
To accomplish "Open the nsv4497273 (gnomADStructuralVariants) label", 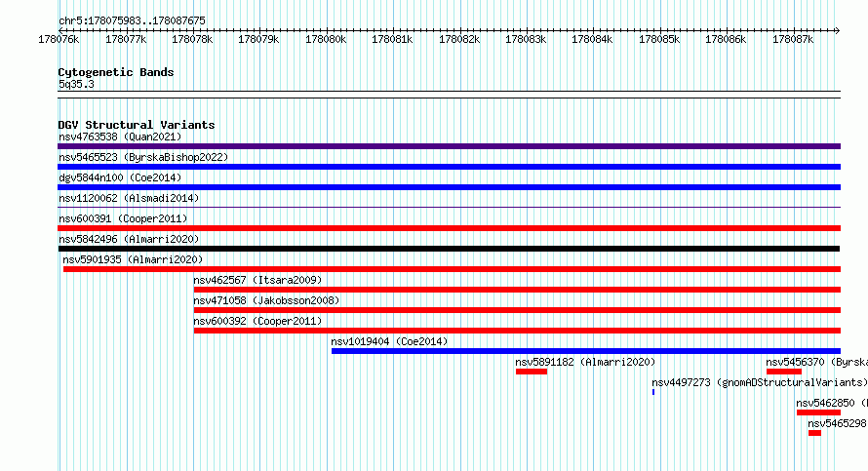I will point(760,382).
